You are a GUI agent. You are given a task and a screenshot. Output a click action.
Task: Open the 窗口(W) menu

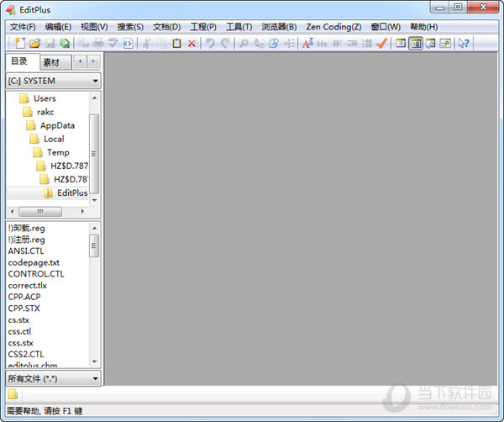[x=386, y=27]
